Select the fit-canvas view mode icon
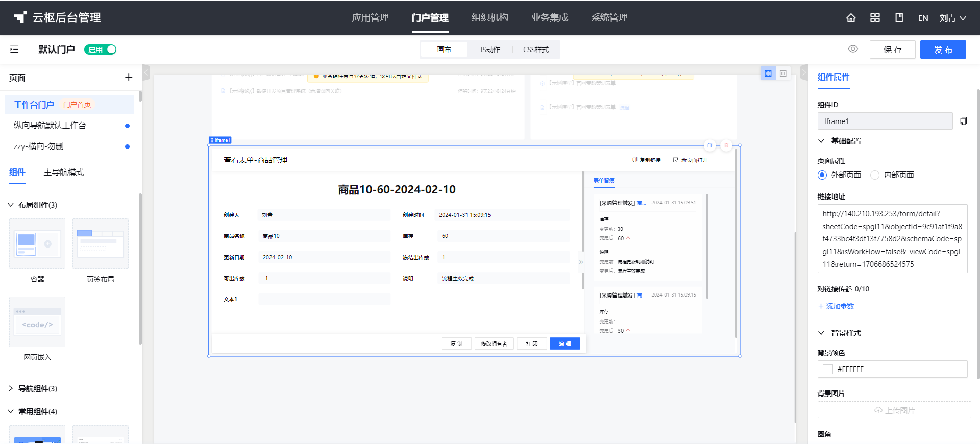 (768, 73)
